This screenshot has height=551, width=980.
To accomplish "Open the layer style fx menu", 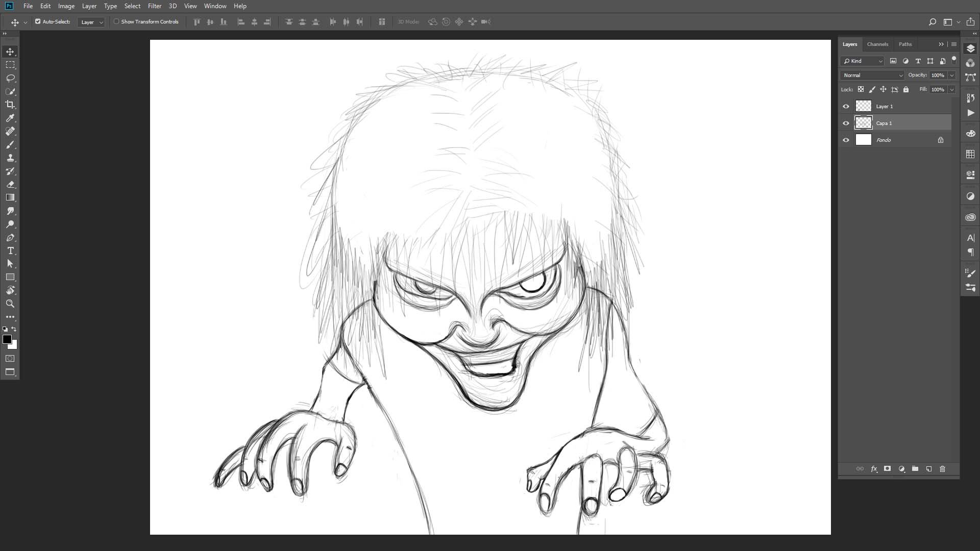I will click(x=874, y=469).
